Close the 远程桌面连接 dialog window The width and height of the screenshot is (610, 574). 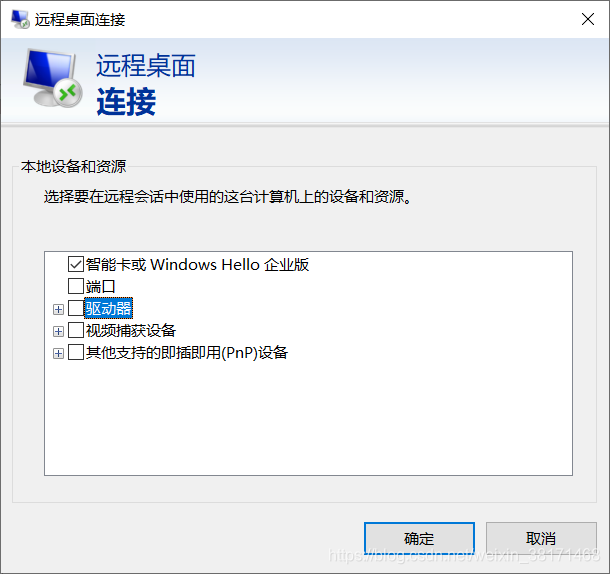[587, 19]
